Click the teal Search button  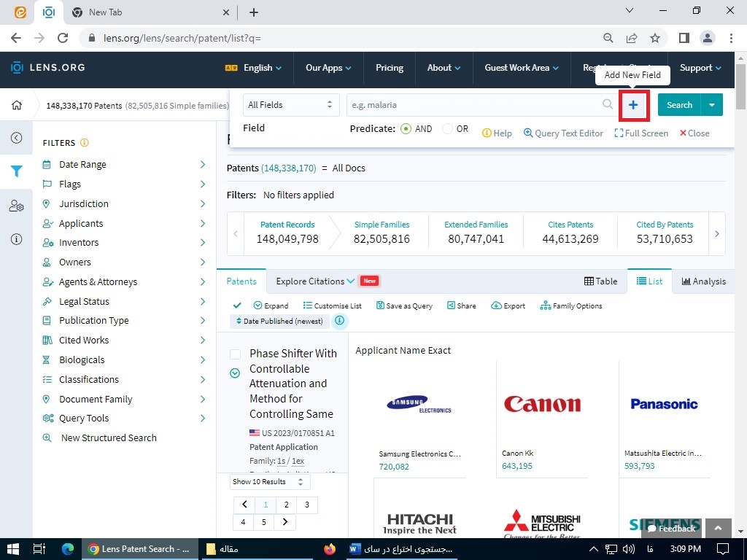pos(678,105)
